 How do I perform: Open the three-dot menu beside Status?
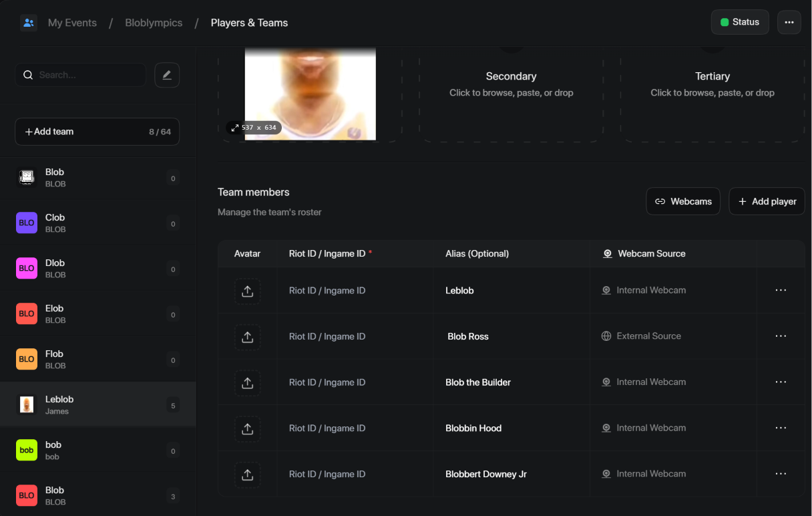(789, 22)
